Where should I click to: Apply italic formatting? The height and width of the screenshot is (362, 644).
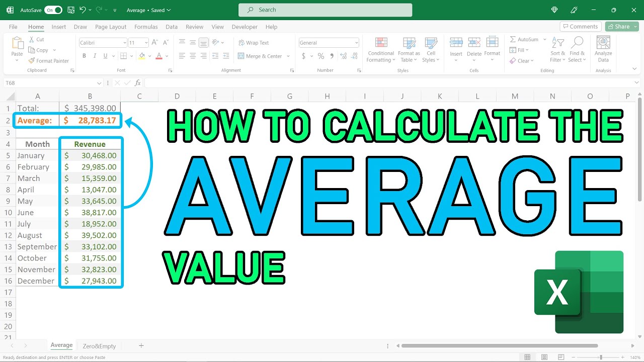[94, 56]
